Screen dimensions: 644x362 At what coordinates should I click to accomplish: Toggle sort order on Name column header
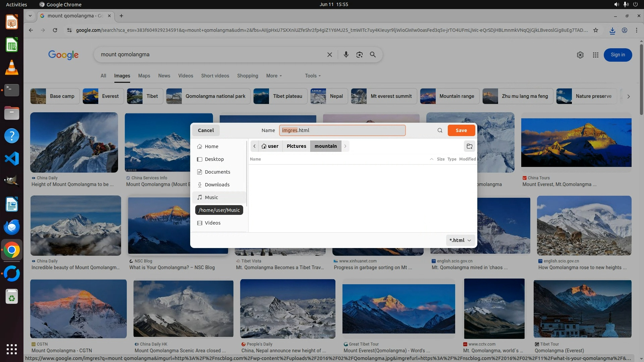(x=255, y=159)
